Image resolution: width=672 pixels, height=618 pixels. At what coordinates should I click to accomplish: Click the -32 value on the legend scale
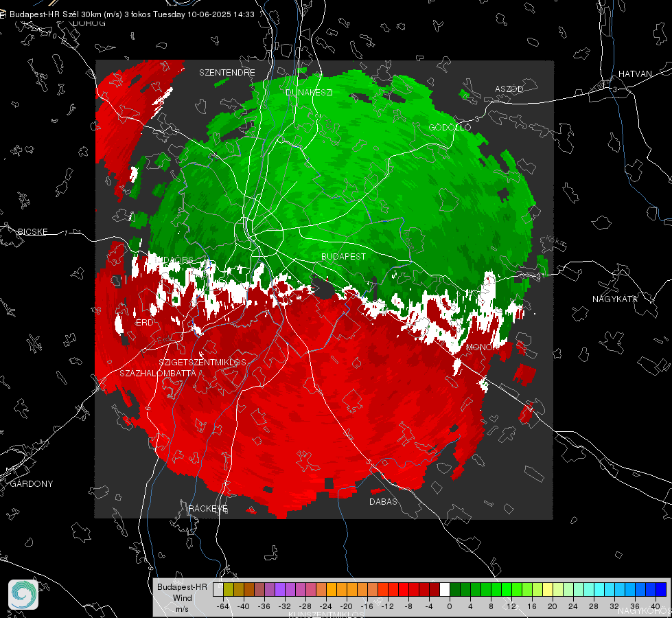(x=285, y=606)
